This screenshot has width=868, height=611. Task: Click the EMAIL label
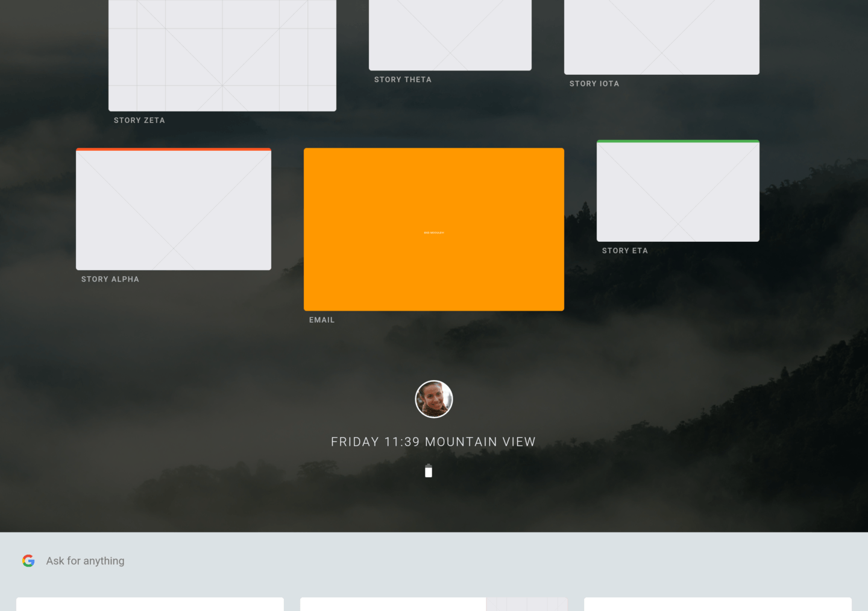pos(322,320)
